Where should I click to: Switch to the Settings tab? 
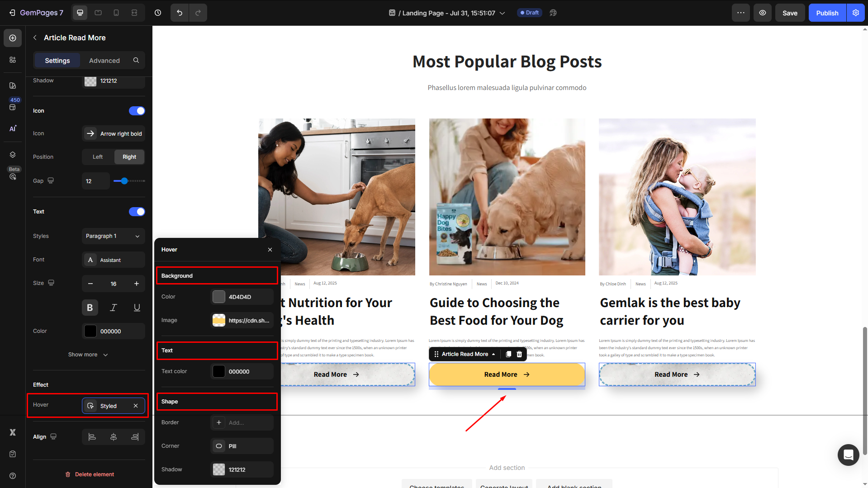tap(57, 60)
